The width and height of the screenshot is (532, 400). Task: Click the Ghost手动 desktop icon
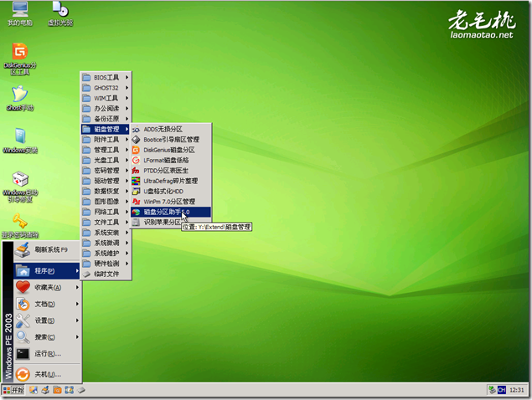coord(18,94)
